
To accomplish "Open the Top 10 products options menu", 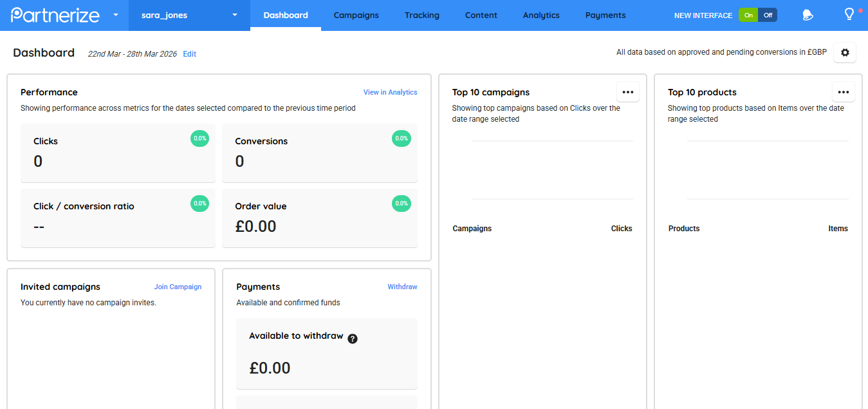I will 844,92.
